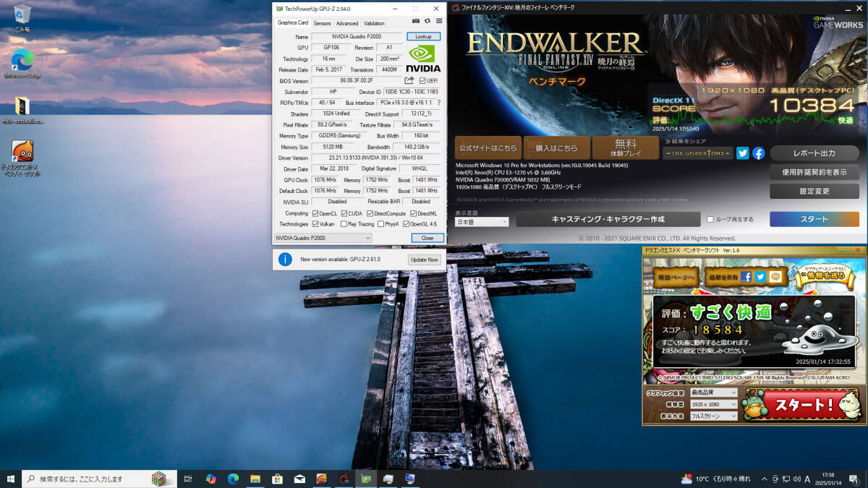Enable ループ再生する loop playback checkbox
This screenshot has width=868, height=488.
(x=710, y=219)
